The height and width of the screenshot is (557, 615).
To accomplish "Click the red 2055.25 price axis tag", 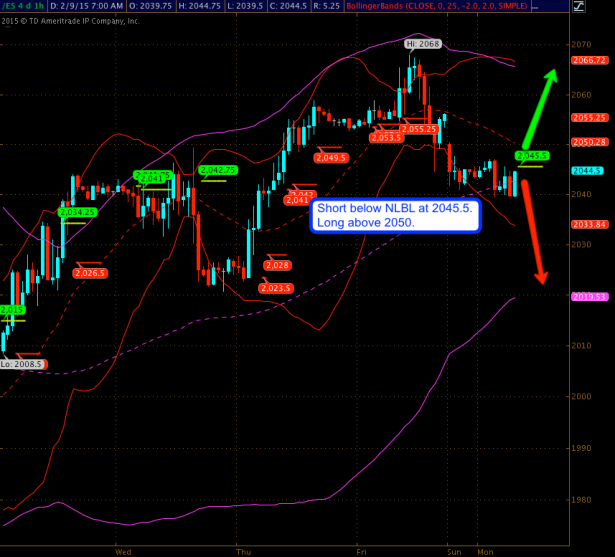I will click(590, 118).
